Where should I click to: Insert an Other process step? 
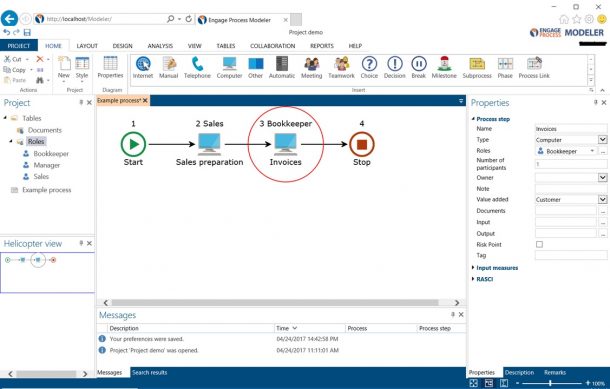coord(256,68)
